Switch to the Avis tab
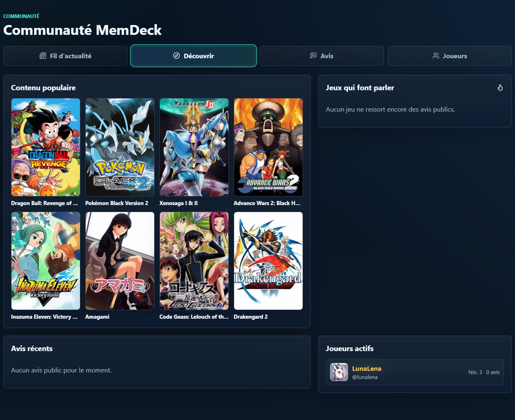 (x=321, y=56)
